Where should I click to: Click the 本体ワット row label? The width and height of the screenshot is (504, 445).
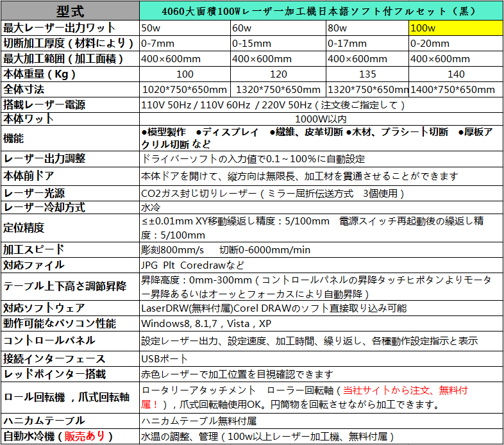(x=70, y=119)
